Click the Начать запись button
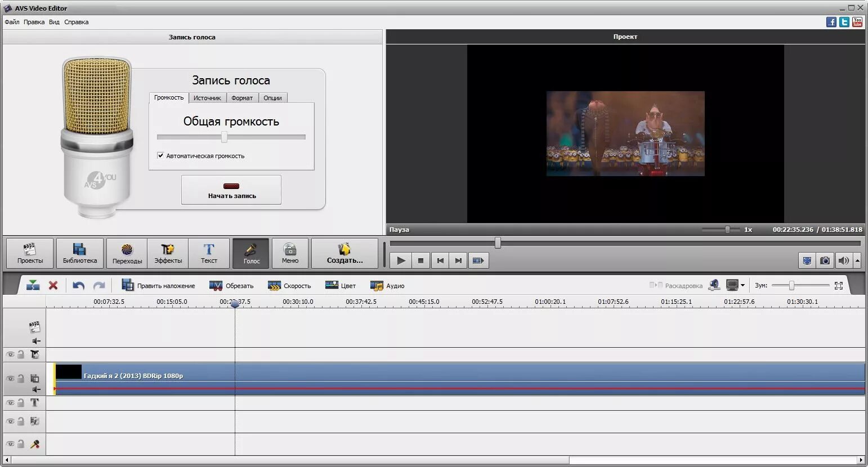Viewport: 868px width, 467px height. click(x=231, y=190)
